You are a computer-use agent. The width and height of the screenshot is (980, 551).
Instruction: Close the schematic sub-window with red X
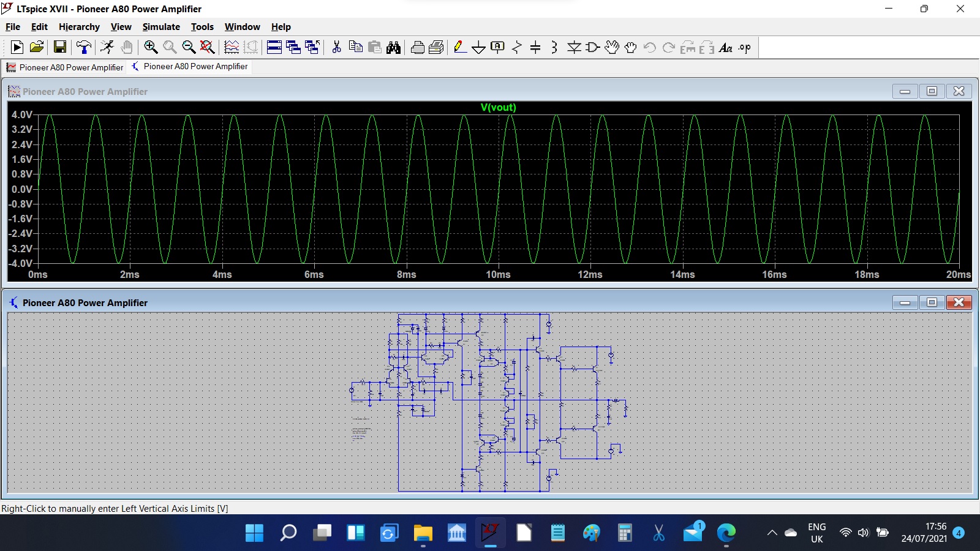(x=959, y=302)
